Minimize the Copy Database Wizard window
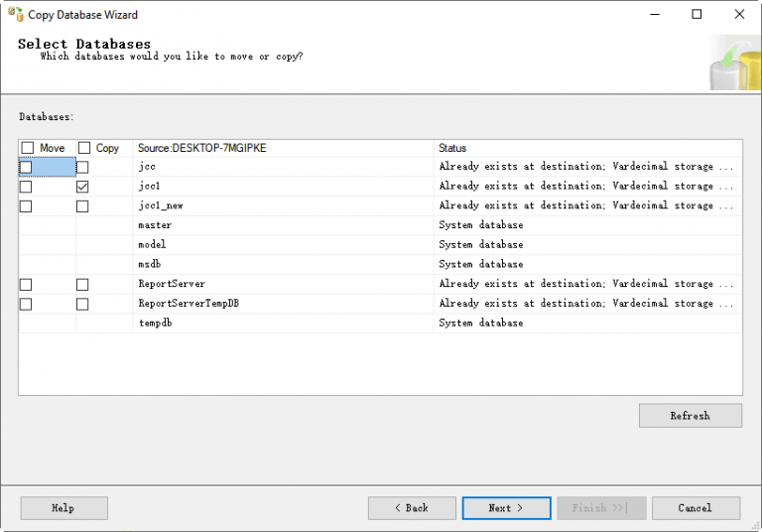Image resolution: width=762 pixels, height=532 pixels. point(655,14)
